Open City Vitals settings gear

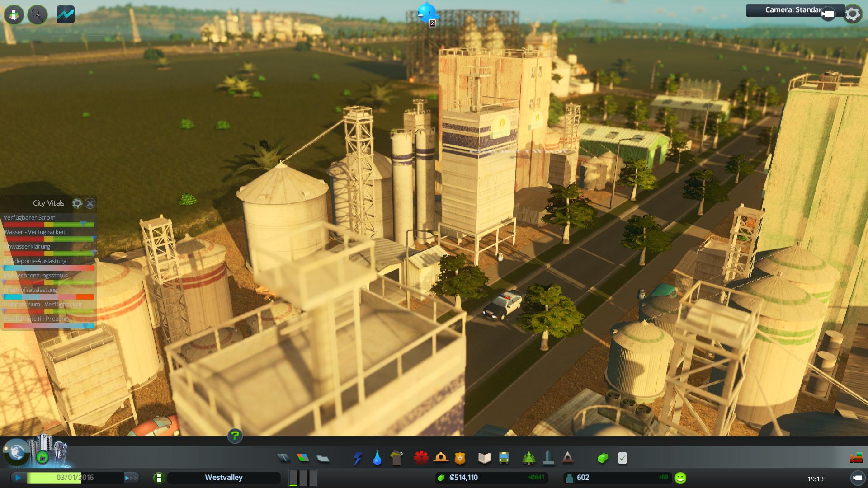[x=77, y=203]
